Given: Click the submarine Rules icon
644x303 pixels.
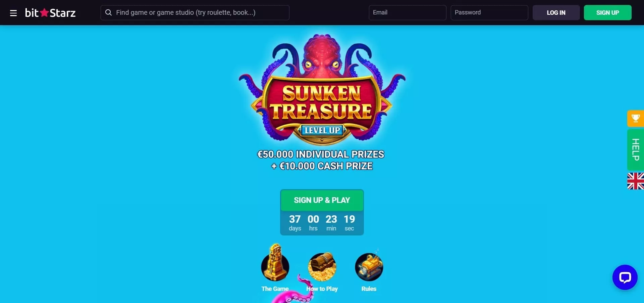Looking at the screenshot, I should (x=369, y=267).
